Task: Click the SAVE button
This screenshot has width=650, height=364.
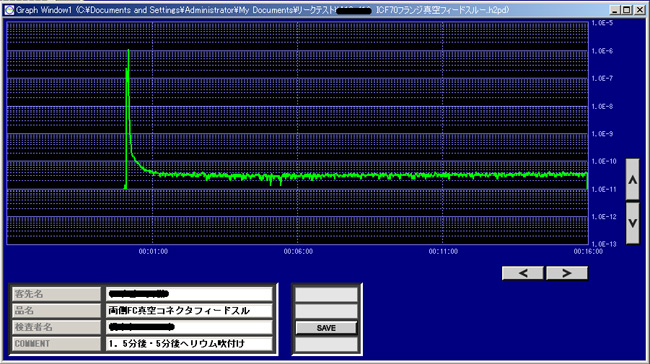Action: (326, 328)
